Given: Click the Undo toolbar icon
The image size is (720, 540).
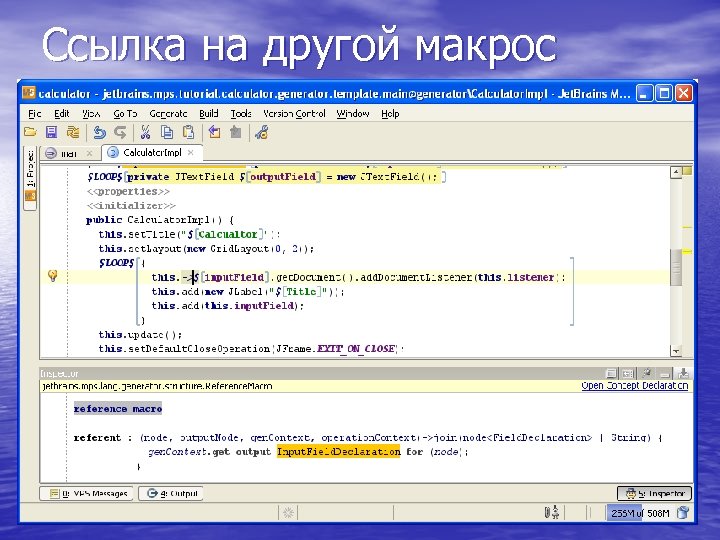Looking at the screenshot, I should tap(99, 132).
